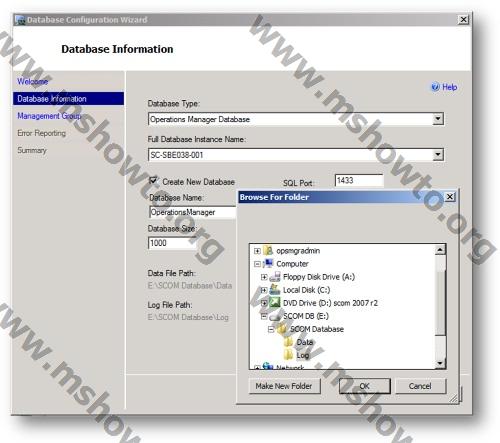This screenshot has width=500, height=443.
Task: Select DVD Drive (D:) scom 2007 r2
Action: point(330,303)
